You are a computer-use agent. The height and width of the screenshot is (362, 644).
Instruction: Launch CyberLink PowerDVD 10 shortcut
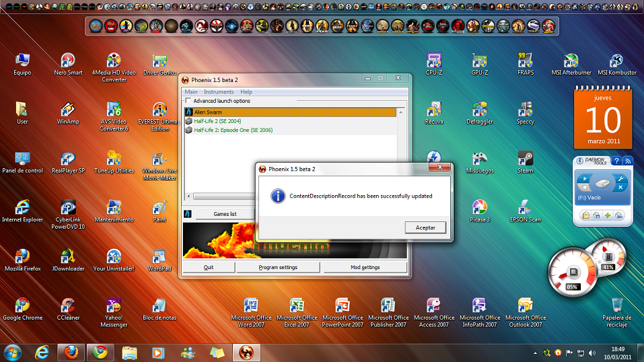[68, 215]
